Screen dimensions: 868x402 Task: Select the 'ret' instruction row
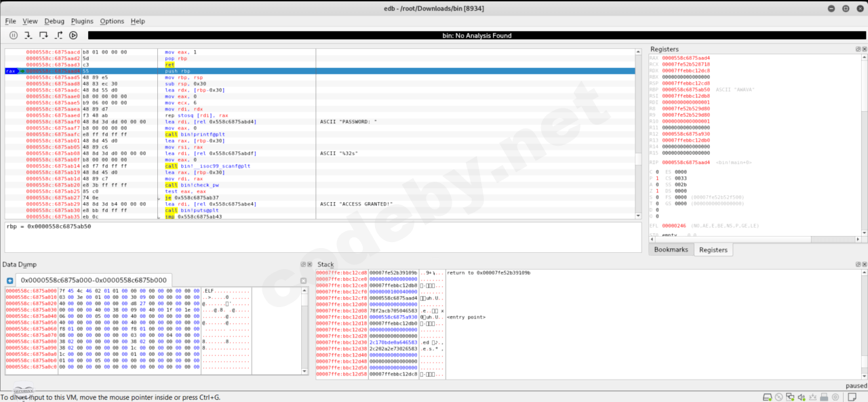coord(319,64)
